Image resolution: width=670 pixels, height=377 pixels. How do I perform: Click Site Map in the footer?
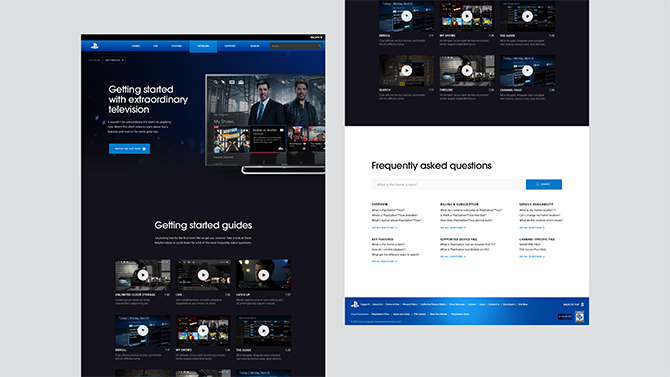[523, 304]
